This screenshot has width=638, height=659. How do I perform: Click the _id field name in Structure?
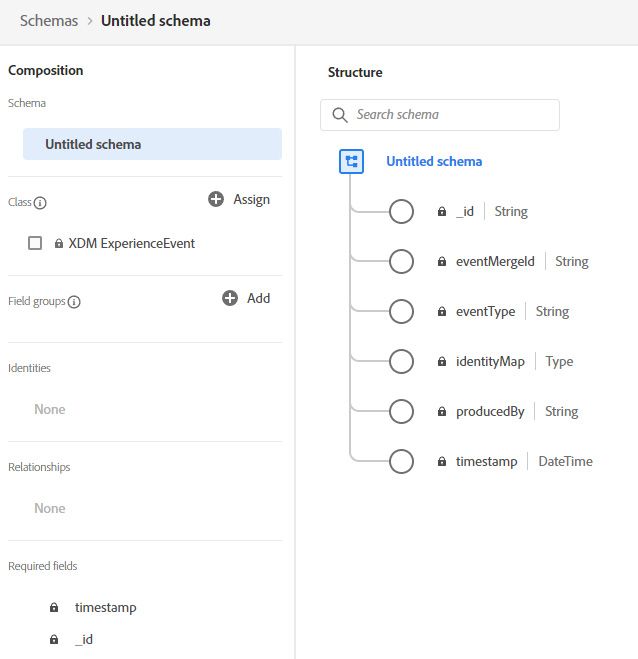click(x=465, y=211)
